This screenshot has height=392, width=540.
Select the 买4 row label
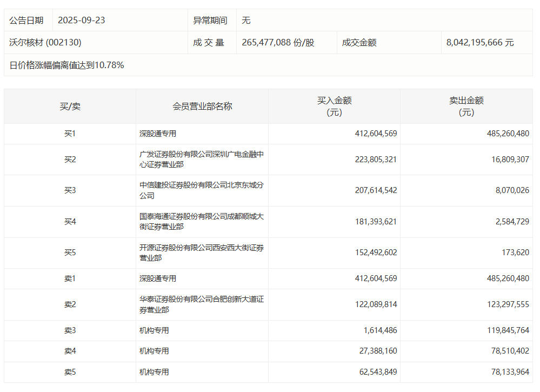[x=70, y=222]
